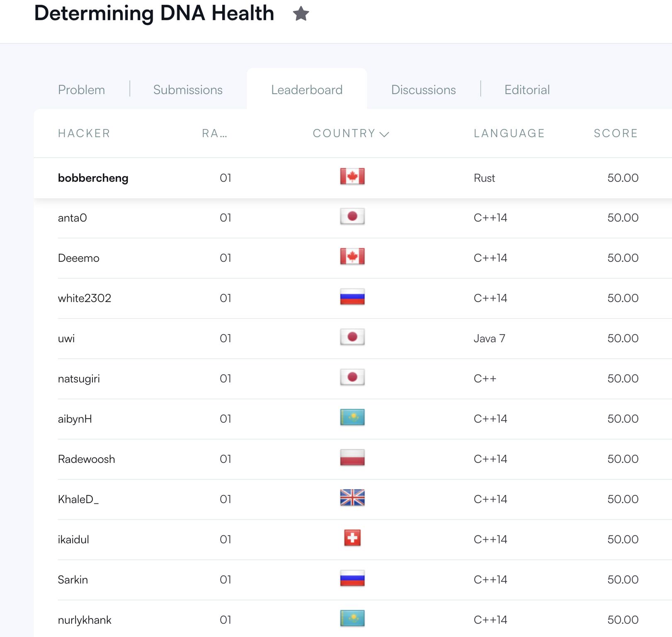
Task: Select the Leaderboard tab
Action: (307, 90)
